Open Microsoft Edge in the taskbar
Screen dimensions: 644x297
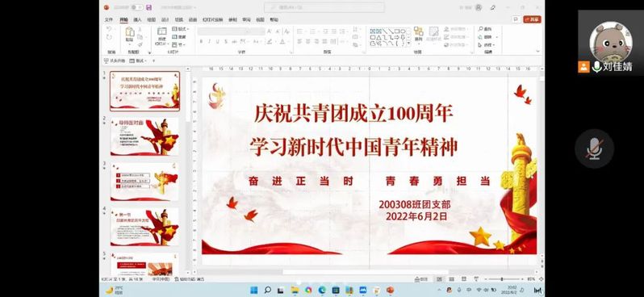coord(322,290)
